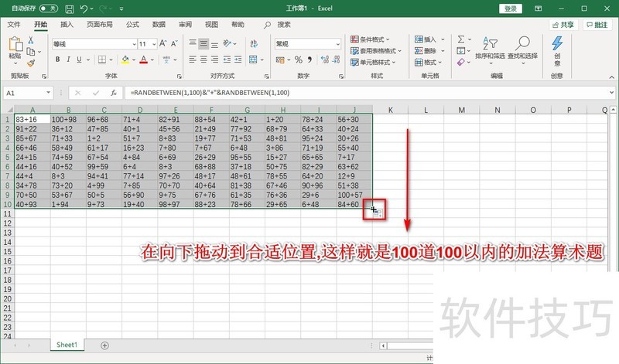Viewport: 619px width, 364px height.
Task: Switch to the Formulas tab
Action: point(132,25)
